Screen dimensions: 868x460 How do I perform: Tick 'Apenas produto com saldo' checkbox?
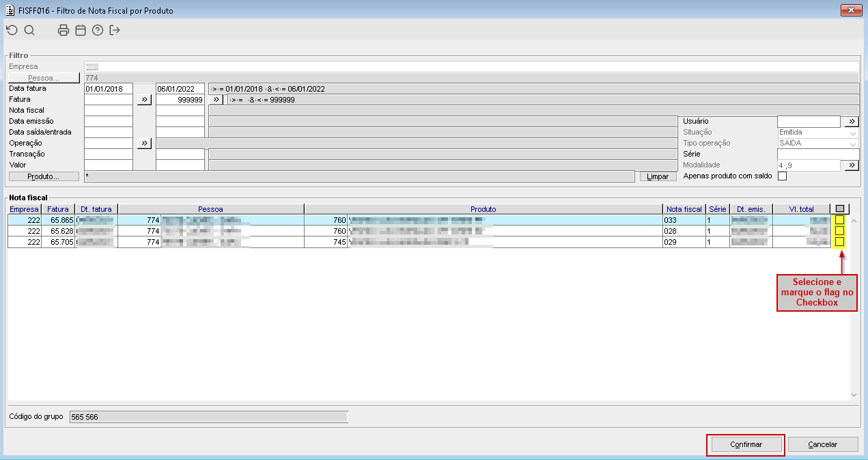coord(783,176)
